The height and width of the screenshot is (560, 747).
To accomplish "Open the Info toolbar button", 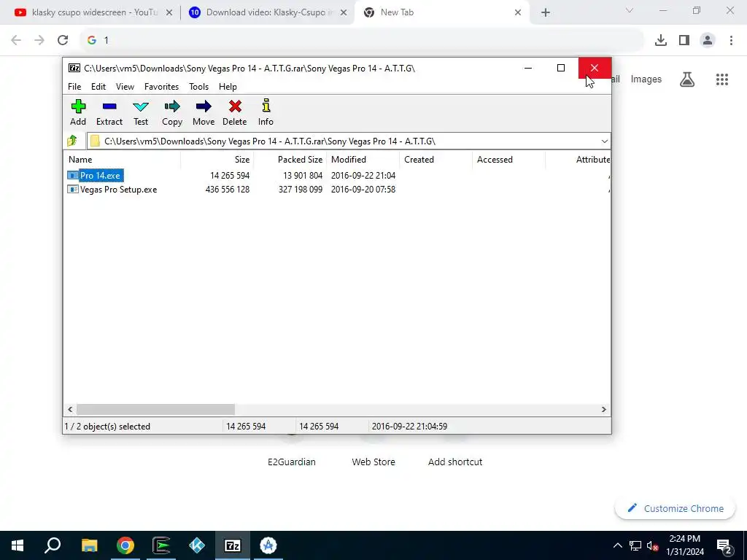I will (266, 113).
